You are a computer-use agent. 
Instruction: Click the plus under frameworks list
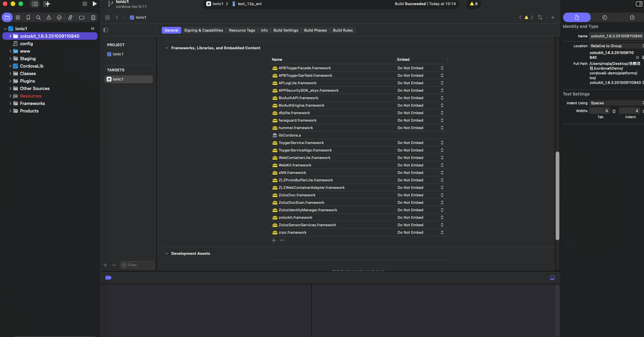[x=274, y=241]
